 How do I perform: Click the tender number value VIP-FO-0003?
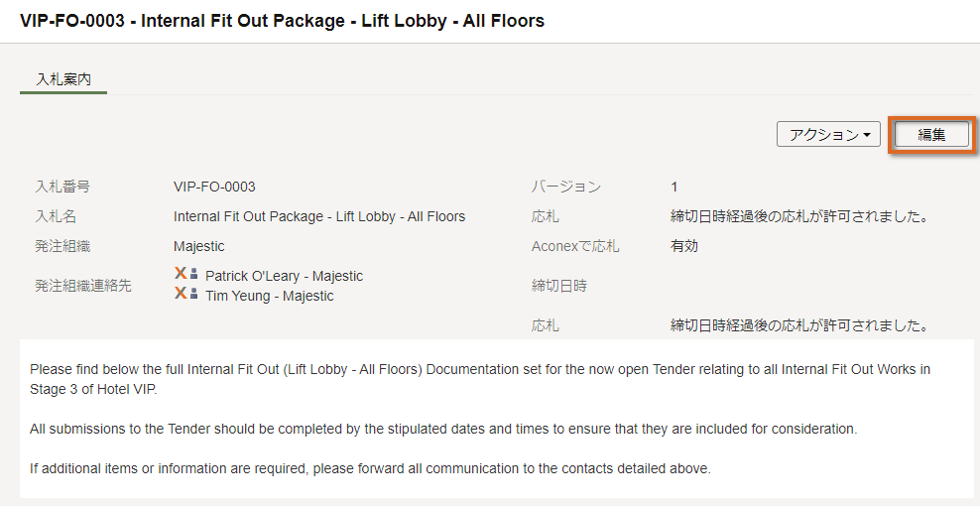[x=214, y=187]
